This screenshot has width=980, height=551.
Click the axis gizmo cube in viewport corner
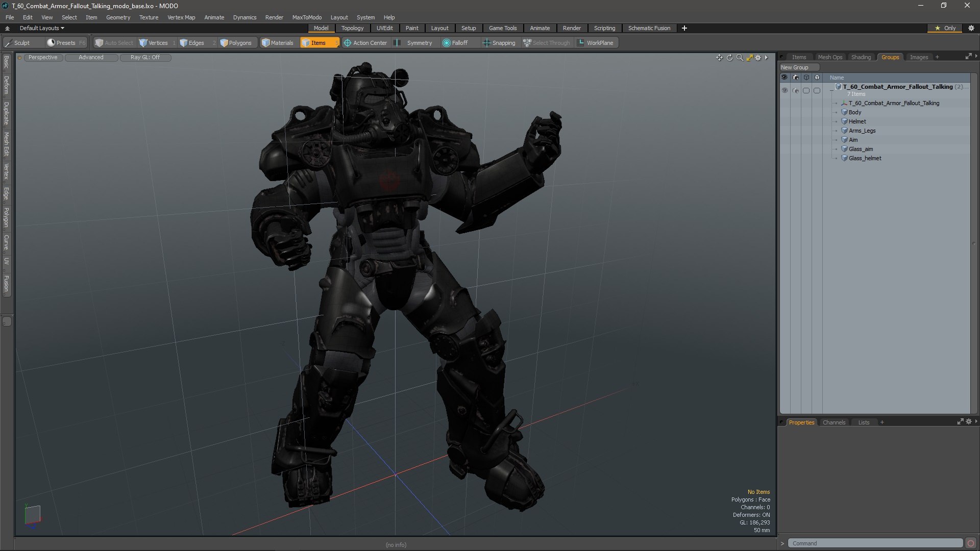[x=32, y=515]
